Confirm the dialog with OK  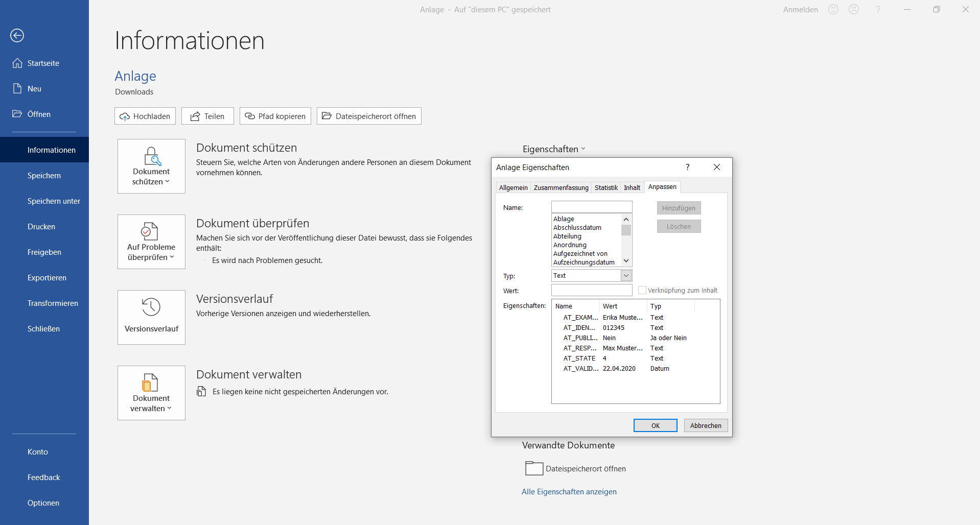click(655, 425)
